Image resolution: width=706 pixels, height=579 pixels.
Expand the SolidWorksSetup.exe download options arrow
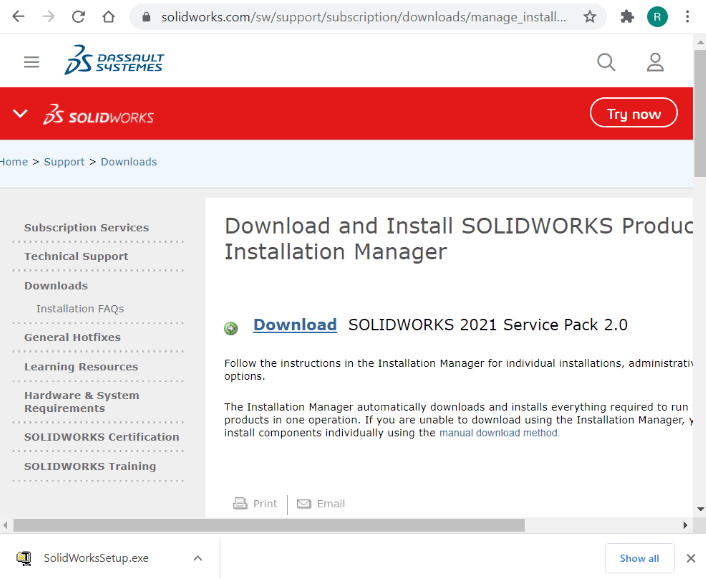[x=198, y=558]
